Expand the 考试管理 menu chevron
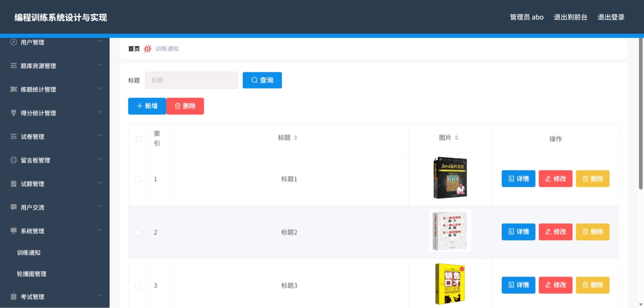The height and width of the screenshot is (308, 644). tap(99, 296)
